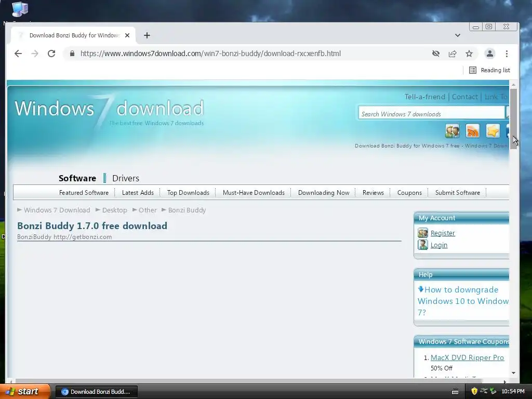The image size is (532, 399).
Task: Open the Contact link
Action: pos(464,97)
